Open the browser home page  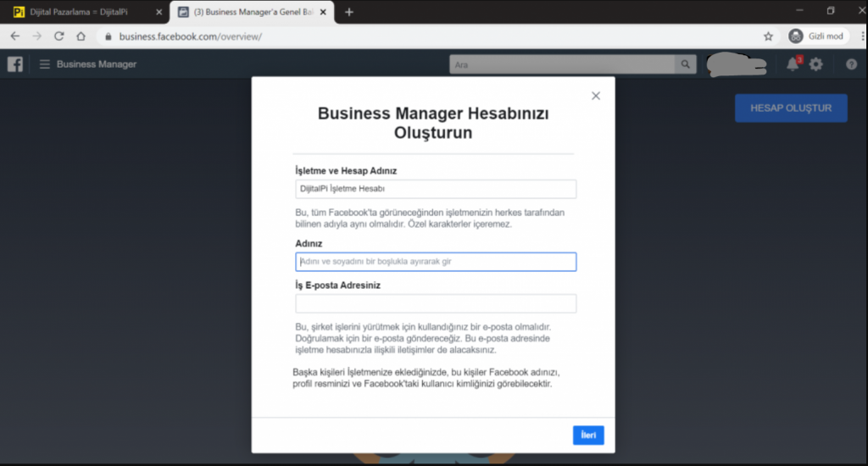tap(81, 36)
